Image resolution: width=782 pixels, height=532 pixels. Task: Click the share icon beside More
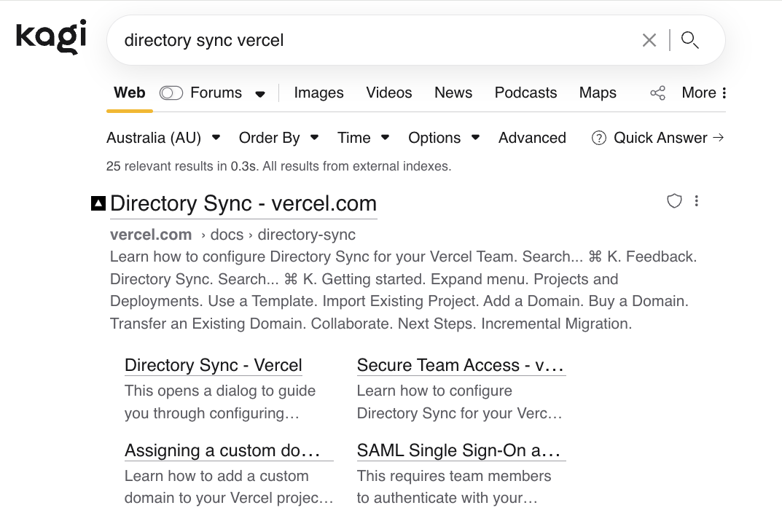[657, 93]
